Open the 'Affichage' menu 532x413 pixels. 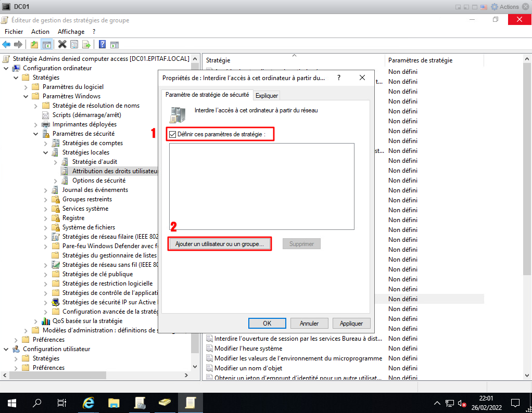71,32
